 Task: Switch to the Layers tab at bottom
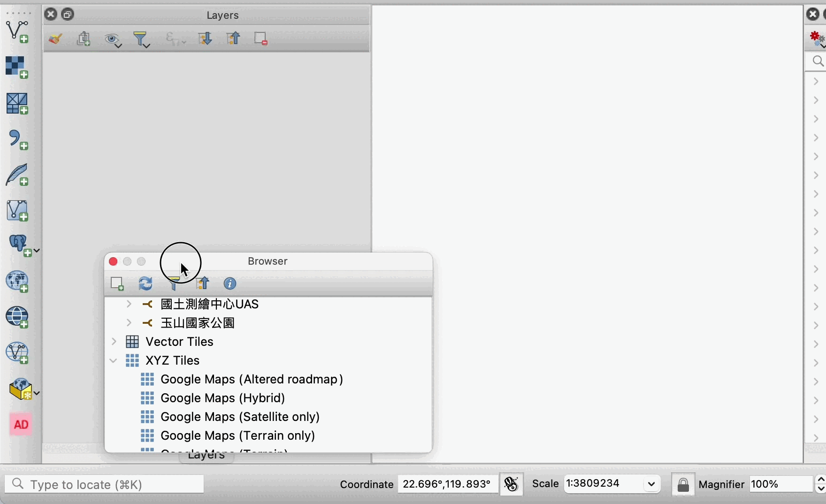(206, 458)
